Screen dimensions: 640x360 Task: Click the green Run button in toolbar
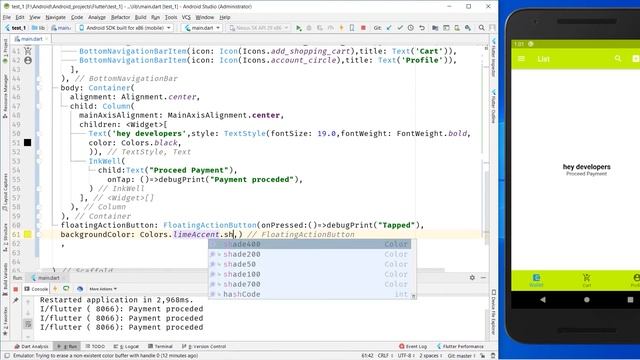(x=299, y=28)
